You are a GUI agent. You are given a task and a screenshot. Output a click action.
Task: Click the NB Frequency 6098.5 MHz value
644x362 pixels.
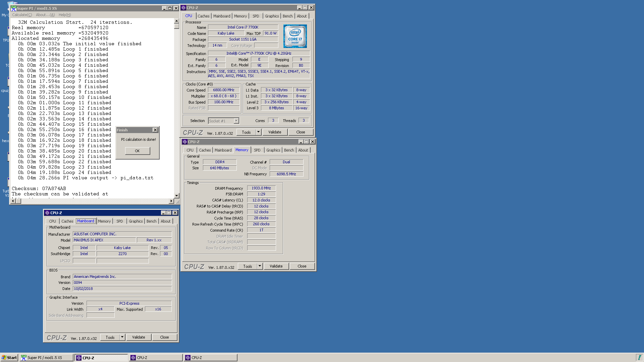[286, 174]
